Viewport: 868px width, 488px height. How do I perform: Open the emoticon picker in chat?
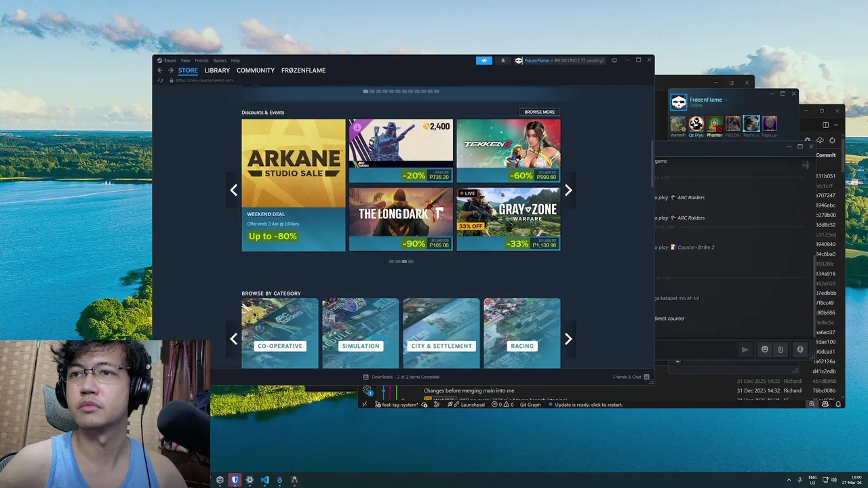[x=765, y=349]
